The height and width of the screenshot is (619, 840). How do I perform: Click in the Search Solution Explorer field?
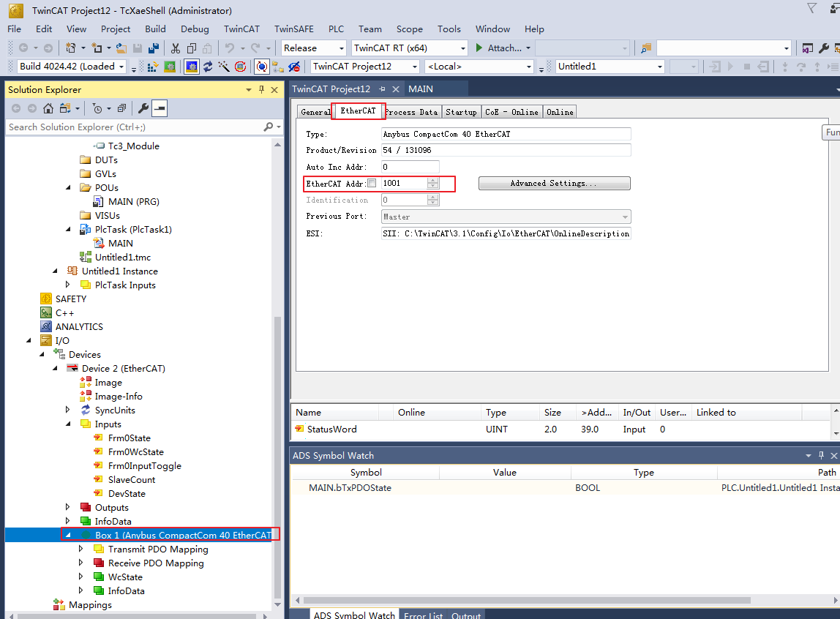click(x=134, y=127)
